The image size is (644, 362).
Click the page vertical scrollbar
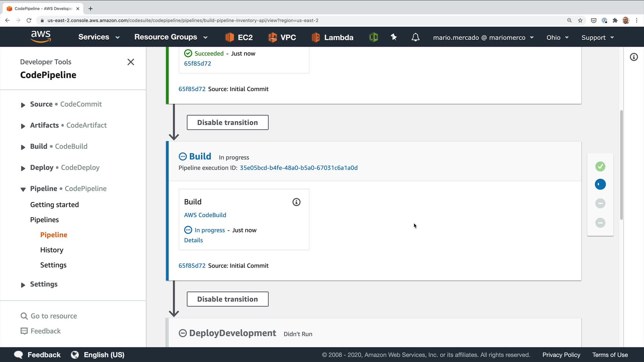point(621,165)
